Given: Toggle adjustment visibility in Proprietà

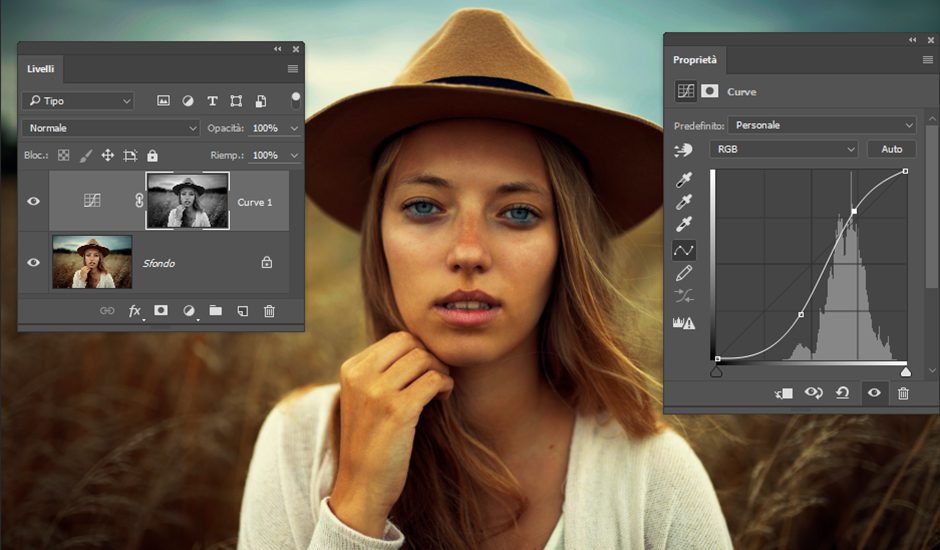Looking at the screenshot, I should tap(874, 393).
